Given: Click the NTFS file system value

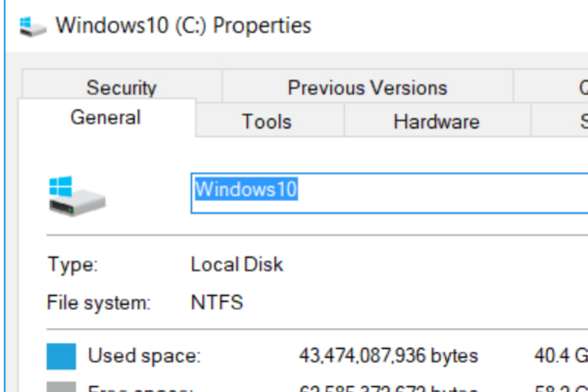Looking at the screenshot, I should 217,302.
